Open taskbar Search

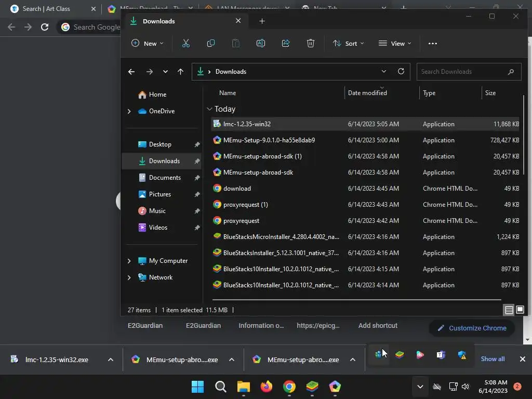(x=220, y=387)
